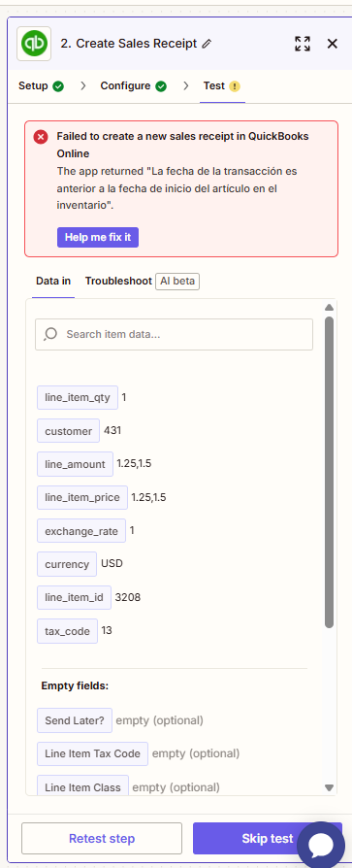Click the Help me fix it button

98,237
